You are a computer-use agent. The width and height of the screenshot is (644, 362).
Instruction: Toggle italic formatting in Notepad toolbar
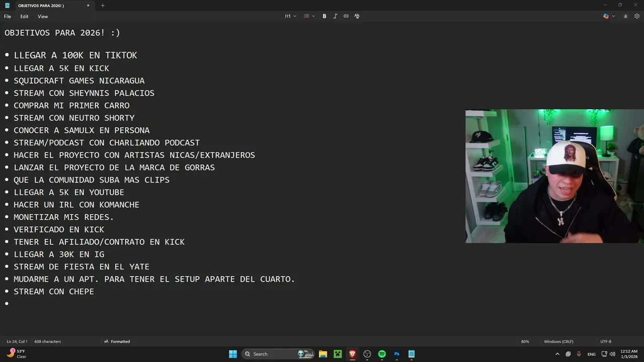click(x=335, y=16)
